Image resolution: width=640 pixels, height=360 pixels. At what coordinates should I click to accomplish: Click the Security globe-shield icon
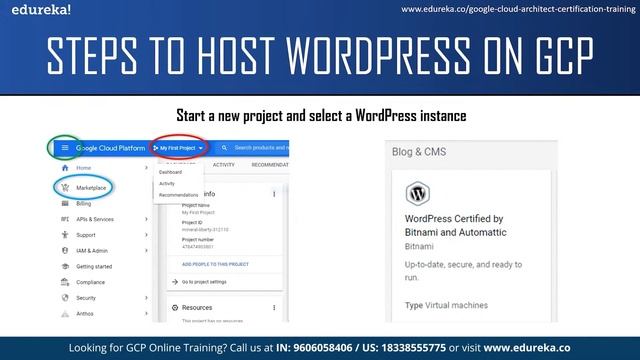[x=65, y=298]
